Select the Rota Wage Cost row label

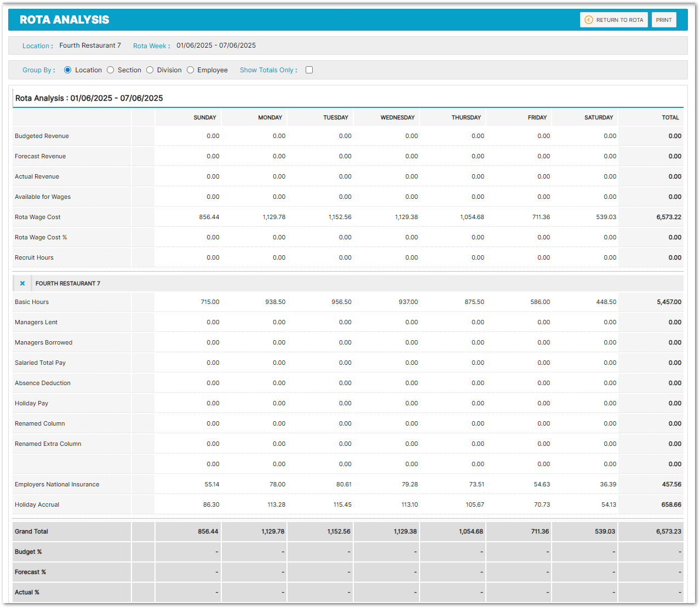click(x=38, y=217)
